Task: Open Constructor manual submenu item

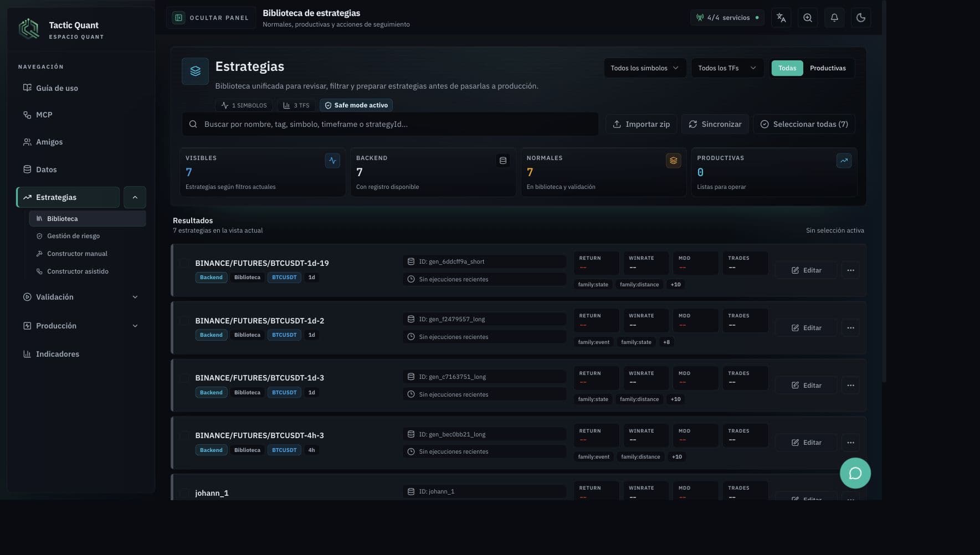Action: click(88, 254)
